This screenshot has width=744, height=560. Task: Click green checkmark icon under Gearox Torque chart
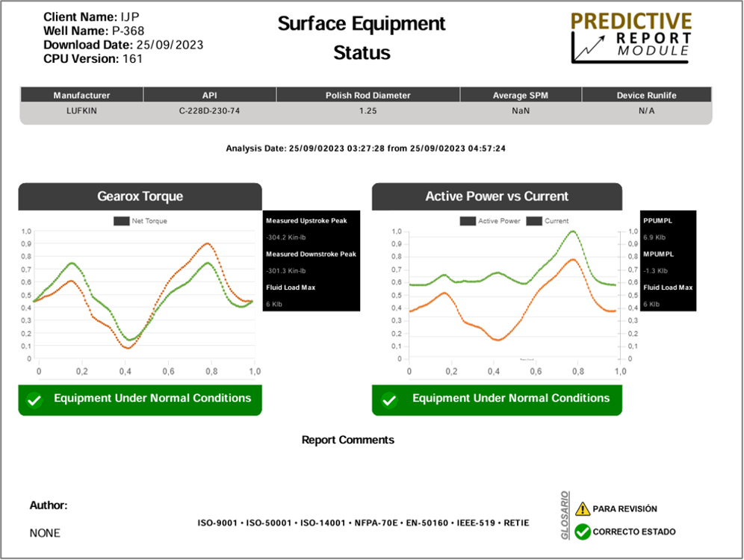point(34,400)
